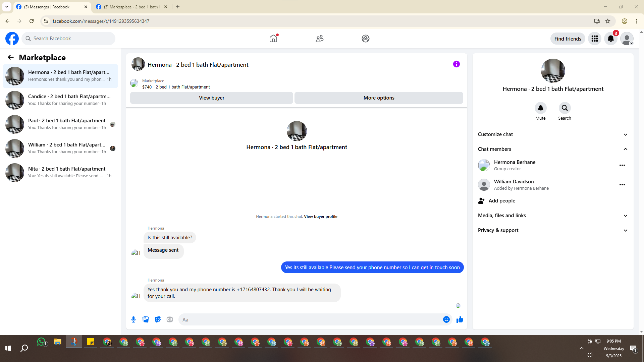Open the Paul conversation in the list
The height and width of the screenshot is (362, 644).
point(60,124)
